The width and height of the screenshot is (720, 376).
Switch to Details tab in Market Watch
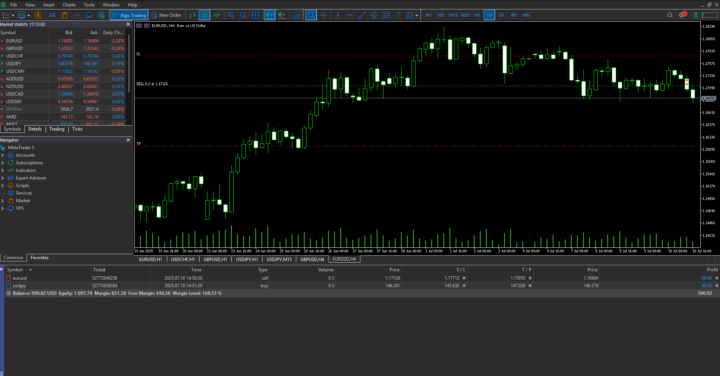coord(35,129)
